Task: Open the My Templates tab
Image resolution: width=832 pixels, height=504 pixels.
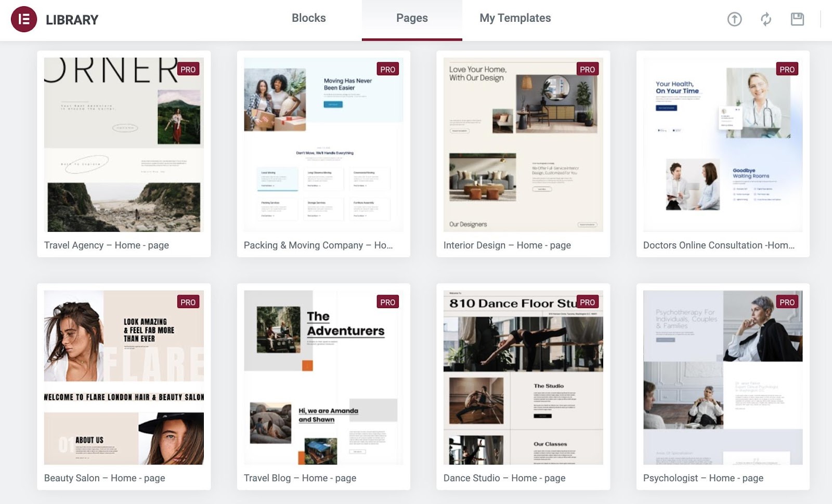Action: click(515, 18)
